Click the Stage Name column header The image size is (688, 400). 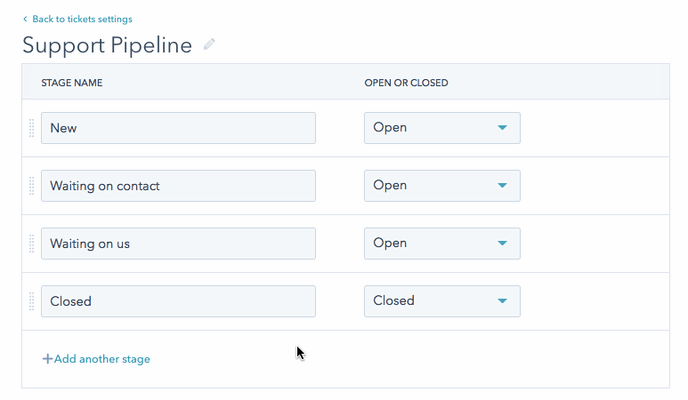click(72, 83)
